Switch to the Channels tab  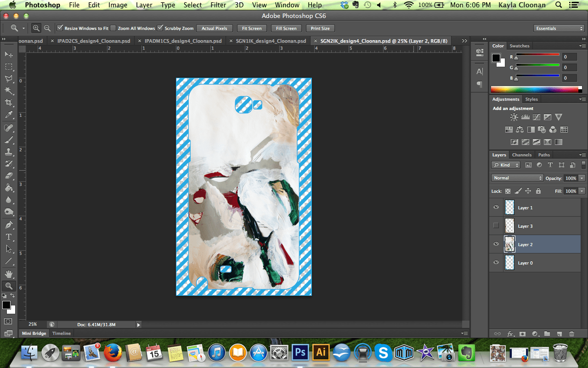coord(521,155)
